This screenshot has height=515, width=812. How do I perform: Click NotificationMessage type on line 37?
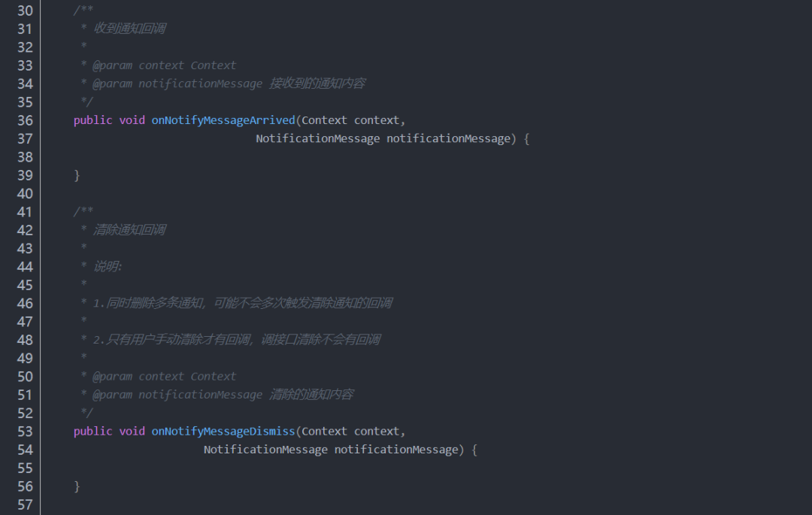[317, 139]
